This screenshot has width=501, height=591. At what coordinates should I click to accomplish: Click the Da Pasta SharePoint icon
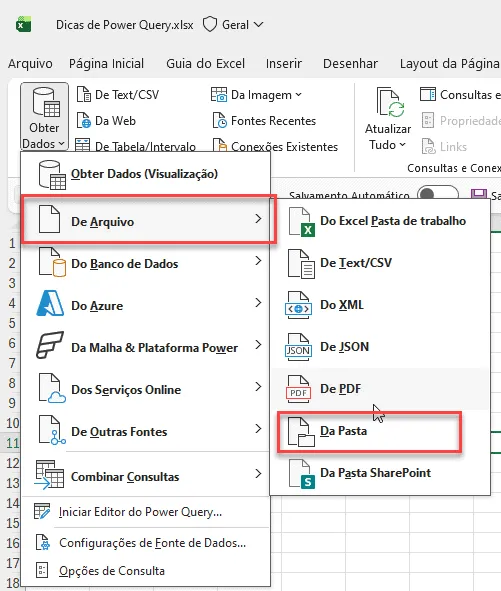pyautogui.click(x=301, y=474)
